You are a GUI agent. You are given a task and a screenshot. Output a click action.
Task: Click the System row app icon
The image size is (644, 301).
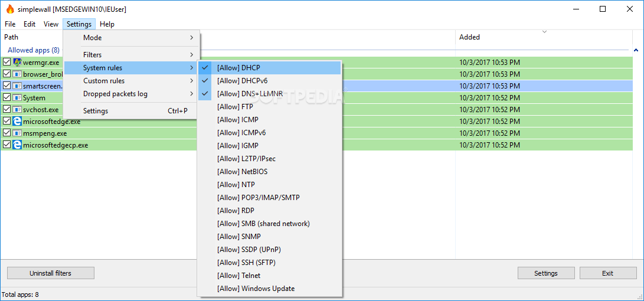click(17, 98)
